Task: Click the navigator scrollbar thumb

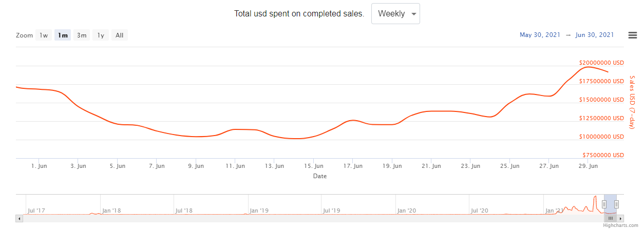Action: [611, 218]
